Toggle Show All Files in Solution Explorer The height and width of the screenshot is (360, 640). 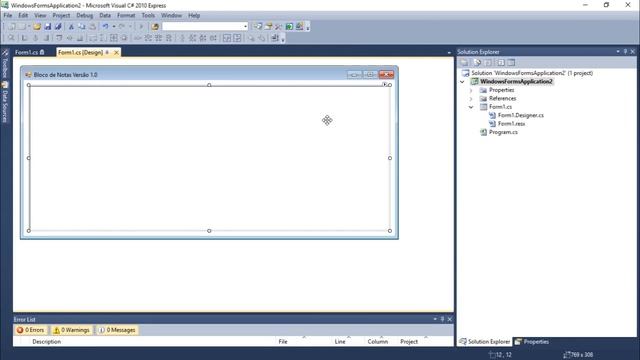click(x=477, y=62)
